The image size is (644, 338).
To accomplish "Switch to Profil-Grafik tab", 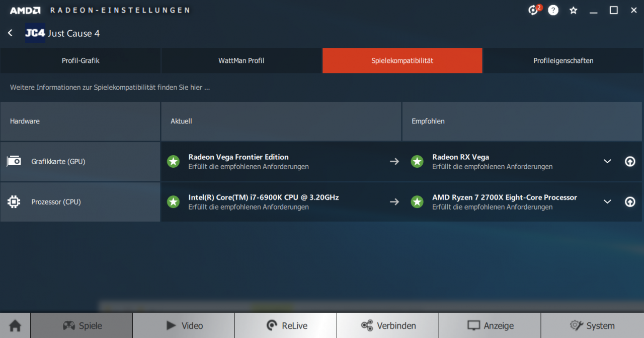I will [x=80, y=60].
